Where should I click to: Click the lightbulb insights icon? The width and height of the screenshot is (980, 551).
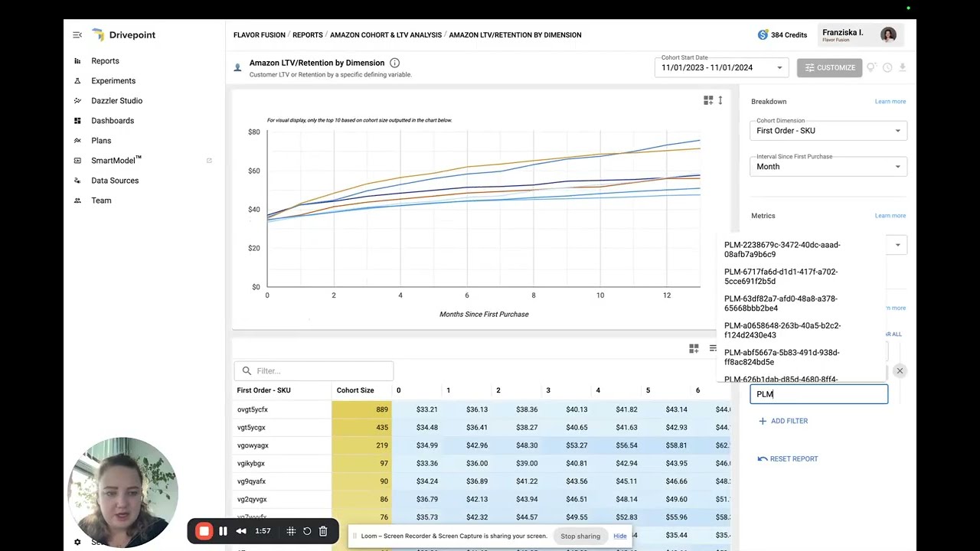[871, 68]
